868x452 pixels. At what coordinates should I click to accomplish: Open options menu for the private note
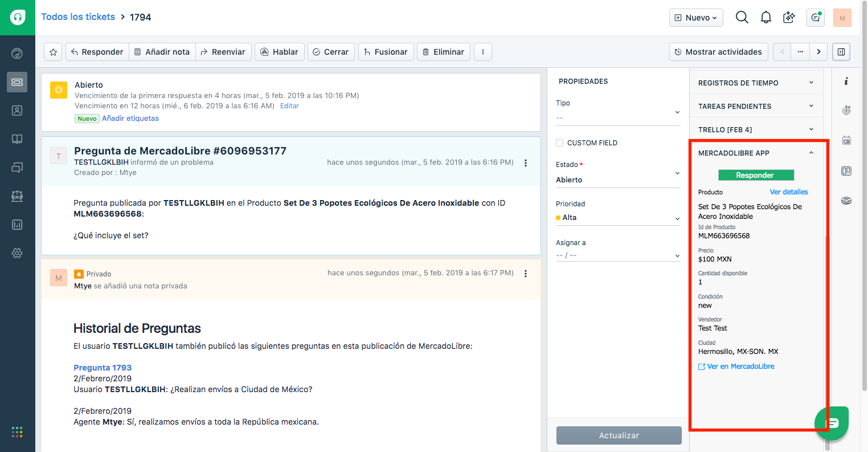pyautogui.click(x=526, y=274)
